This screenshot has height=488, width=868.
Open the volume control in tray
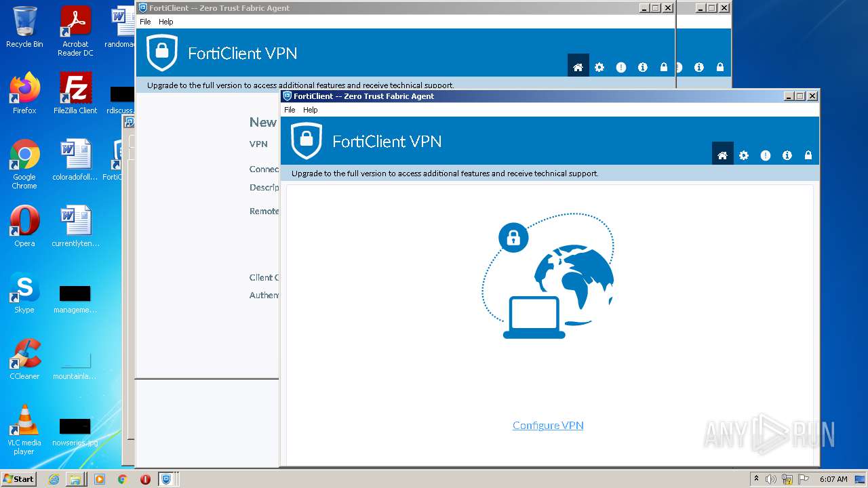(x=771, y=479)
